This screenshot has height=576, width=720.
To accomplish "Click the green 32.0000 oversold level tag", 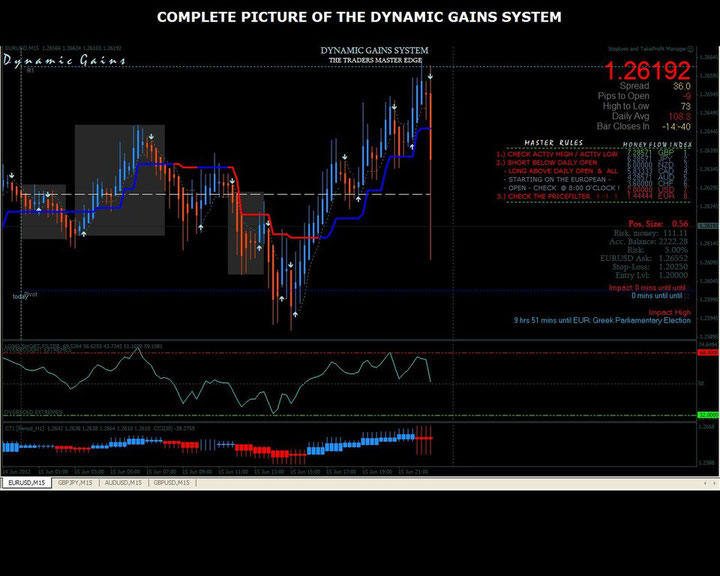I will [708, 415].
